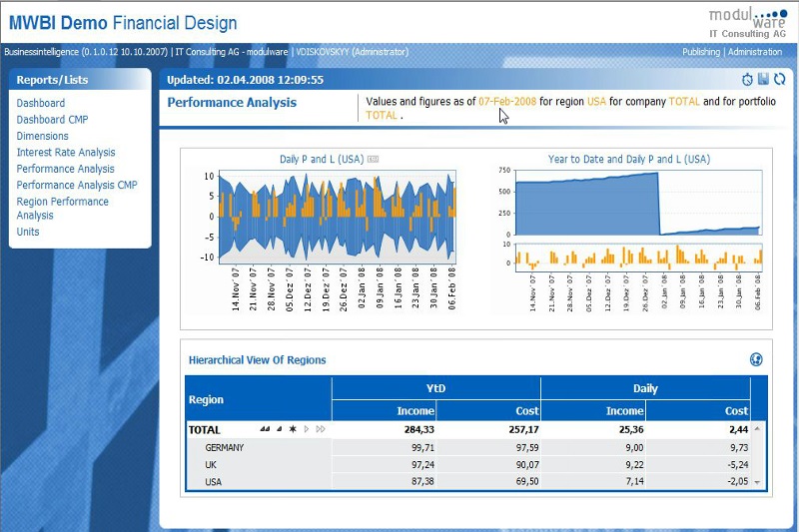Click the Daily Cost column header

coord(698,410)
